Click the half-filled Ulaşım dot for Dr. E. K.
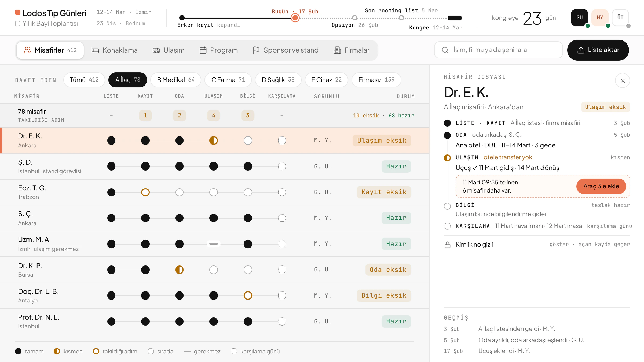This screenshot has height=362, width=644. tap(214, 141)
